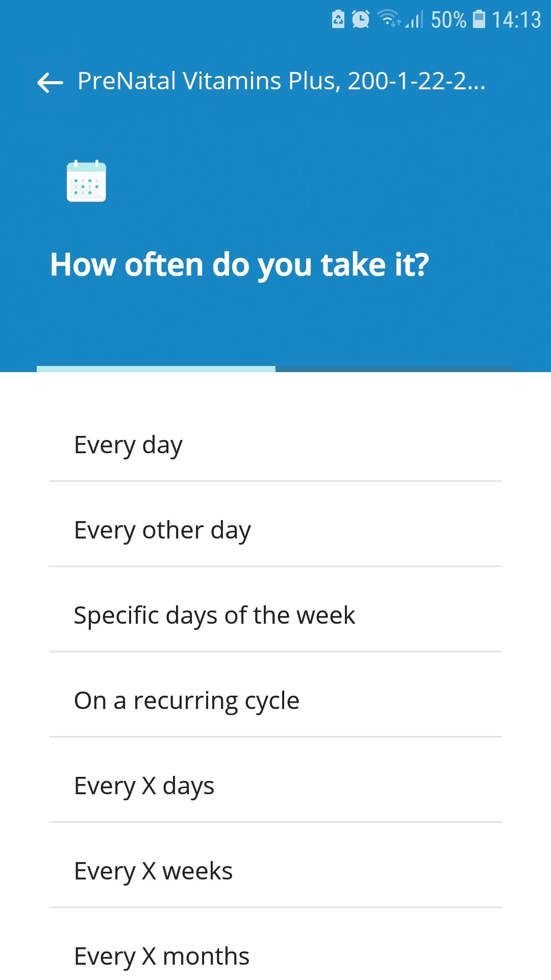Tap the signal strength bars icon

click(415, 20)
